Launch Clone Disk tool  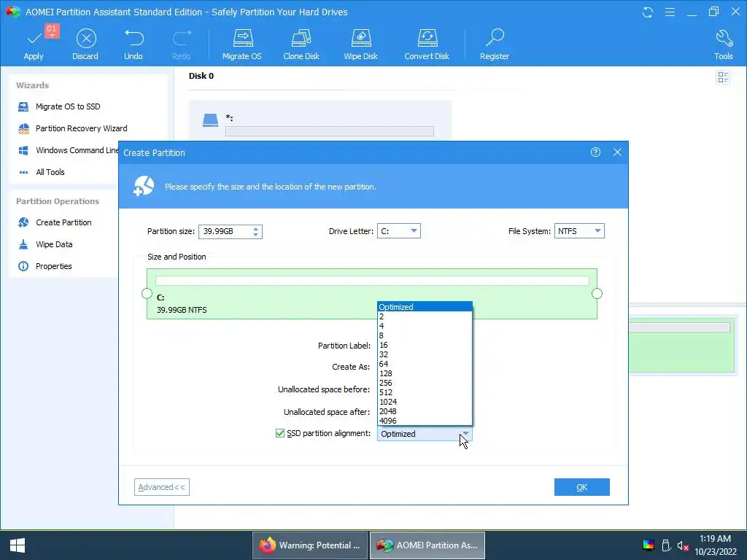pos(301,44)
